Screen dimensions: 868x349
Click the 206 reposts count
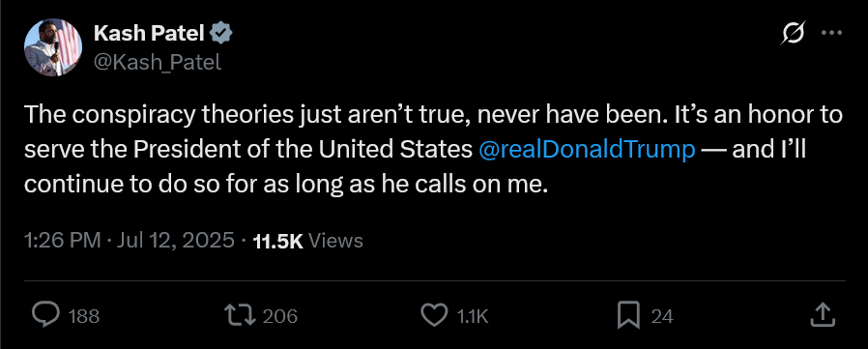pos(280,316)
